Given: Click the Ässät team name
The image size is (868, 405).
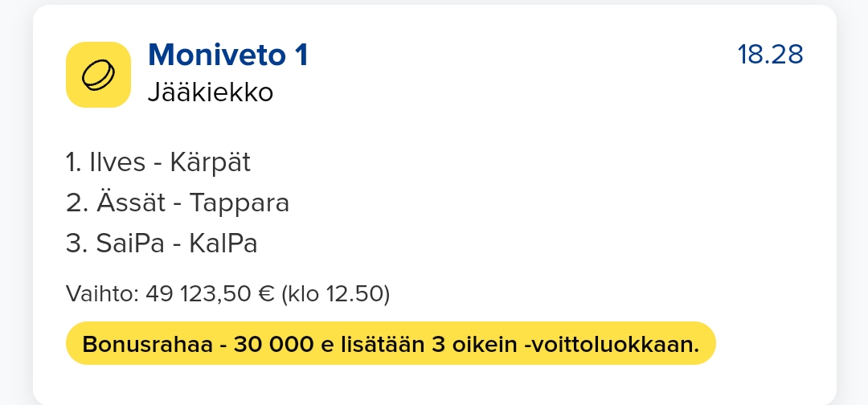Looking at the screenshot, I should pos(131,202).
